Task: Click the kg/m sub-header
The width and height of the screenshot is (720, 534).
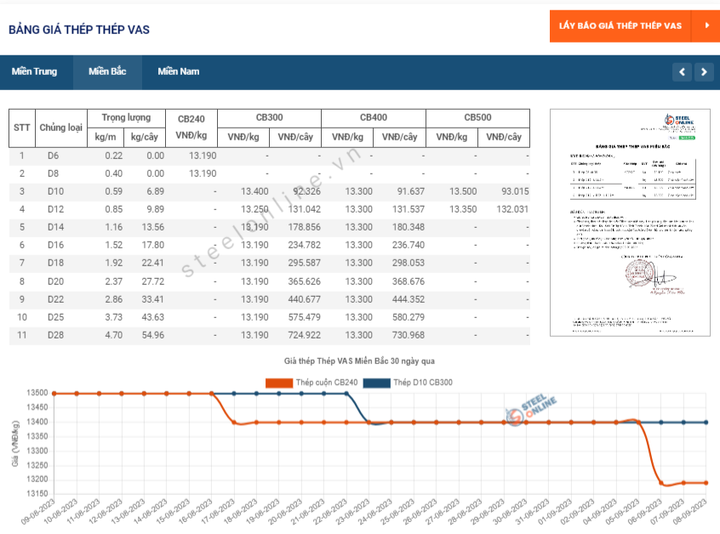Action: 105,137
